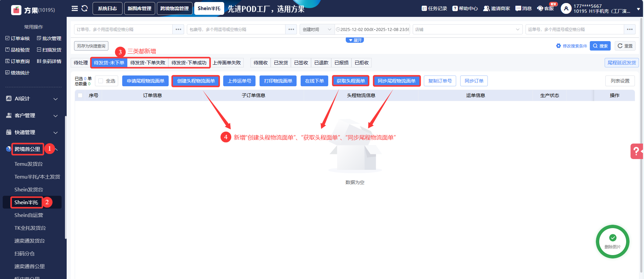644x279 pixels.
Task: Open 订单查询 shortcut in sidebar
Action: pos(18,61)
